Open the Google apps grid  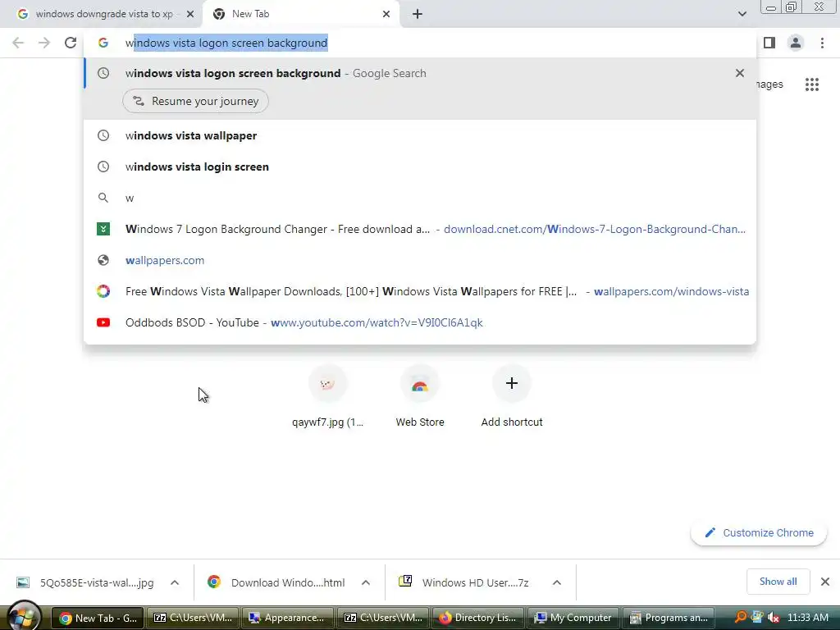pos(812,84)
